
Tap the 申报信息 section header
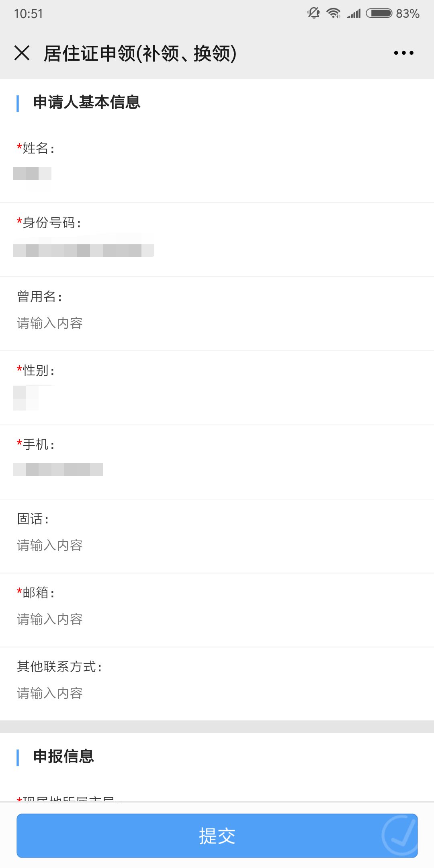pyautogui.click(x=63, y=757)
